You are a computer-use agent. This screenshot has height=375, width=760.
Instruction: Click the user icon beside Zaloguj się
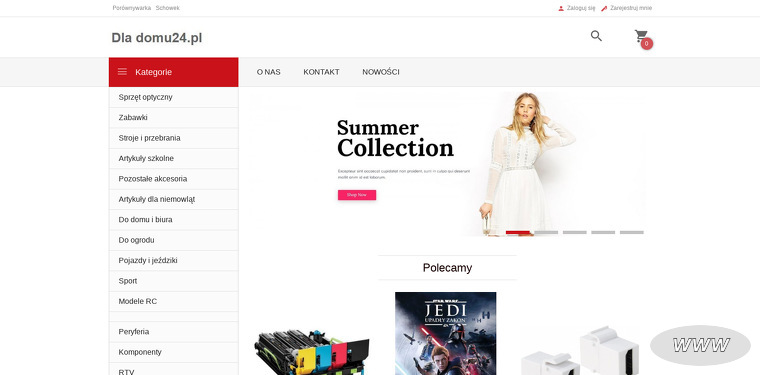[x=561, y=8]
